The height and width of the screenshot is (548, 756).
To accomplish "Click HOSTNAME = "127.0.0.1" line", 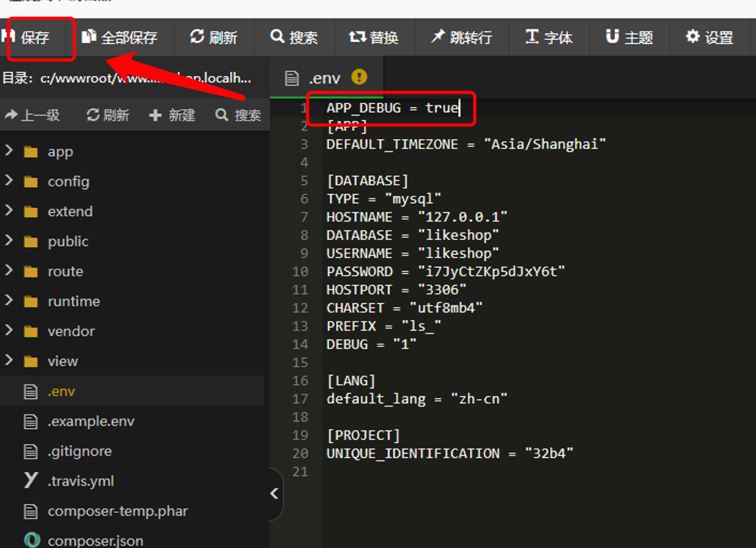I will pyautogui.click(x=417, y=217).
